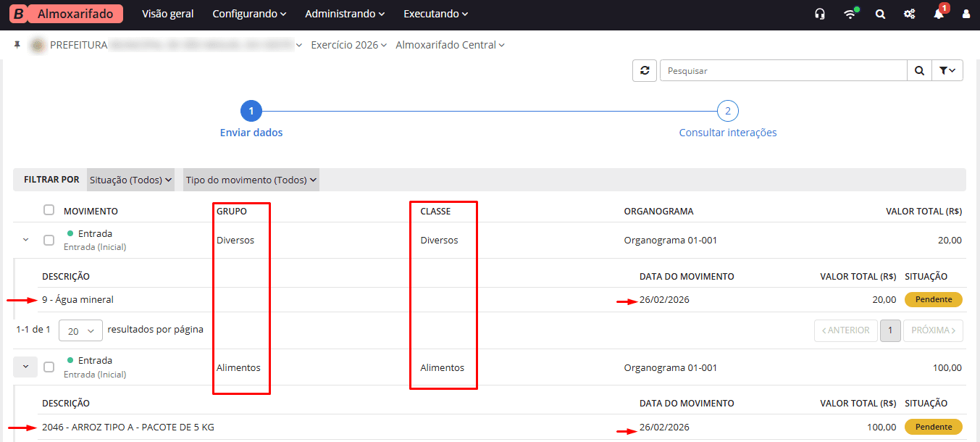Open the user profile icon
The width and height of the screenshot is (980, 442).
click(966, 13)
